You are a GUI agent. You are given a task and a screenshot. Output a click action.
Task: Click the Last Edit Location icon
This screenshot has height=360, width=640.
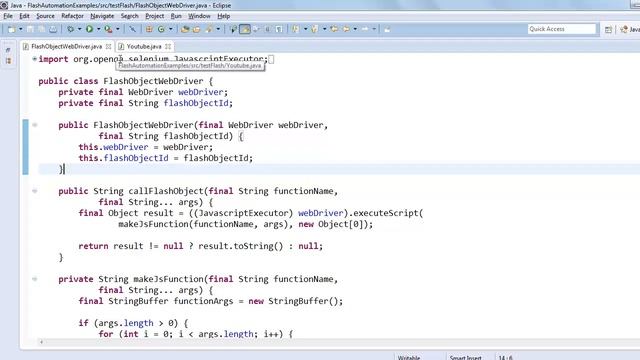tap(334, 29)
